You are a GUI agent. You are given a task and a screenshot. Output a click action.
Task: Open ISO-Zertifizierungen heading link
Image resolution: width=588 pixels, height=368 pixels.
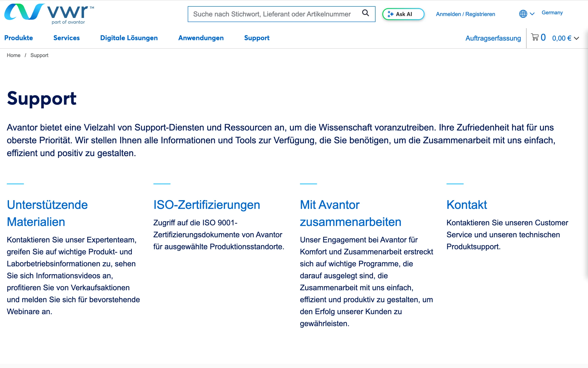pos(206,205)
